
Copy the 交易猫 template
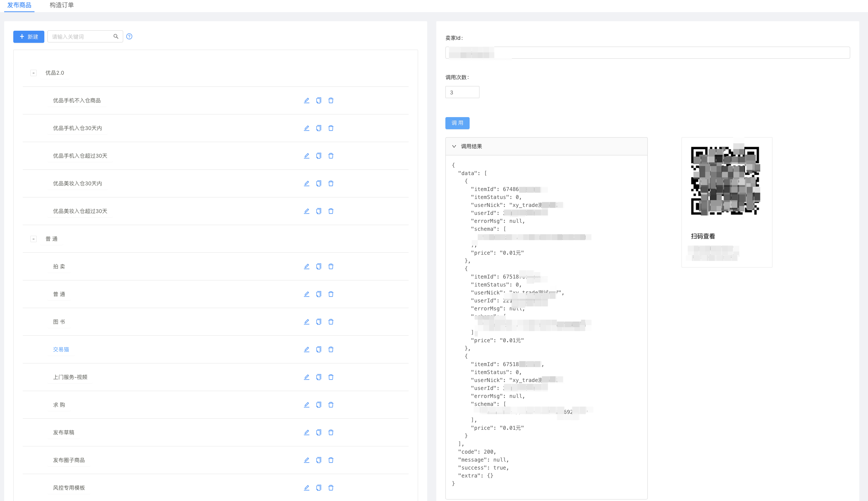tap(319, 349)
